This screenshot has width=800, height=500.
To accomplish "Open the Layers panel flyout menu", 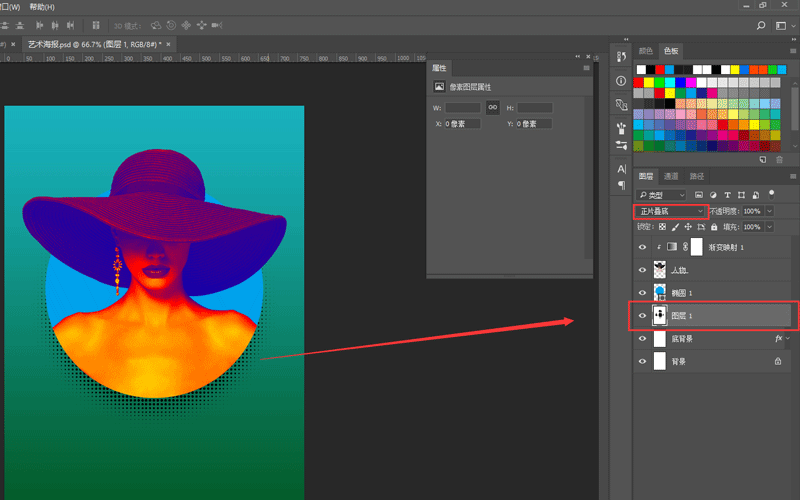I will point(793,177).
